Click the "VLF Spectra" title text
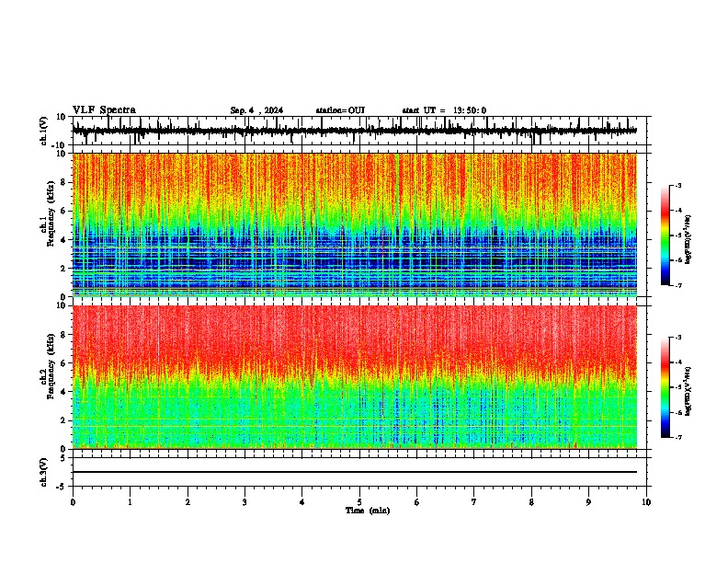 pos(104,110)
